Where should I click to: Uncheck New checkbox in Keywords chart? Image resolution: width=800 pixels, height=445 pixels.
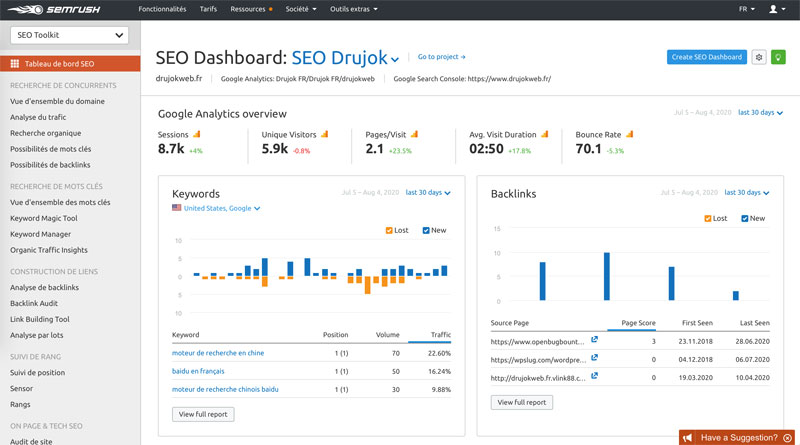(426, 231)
